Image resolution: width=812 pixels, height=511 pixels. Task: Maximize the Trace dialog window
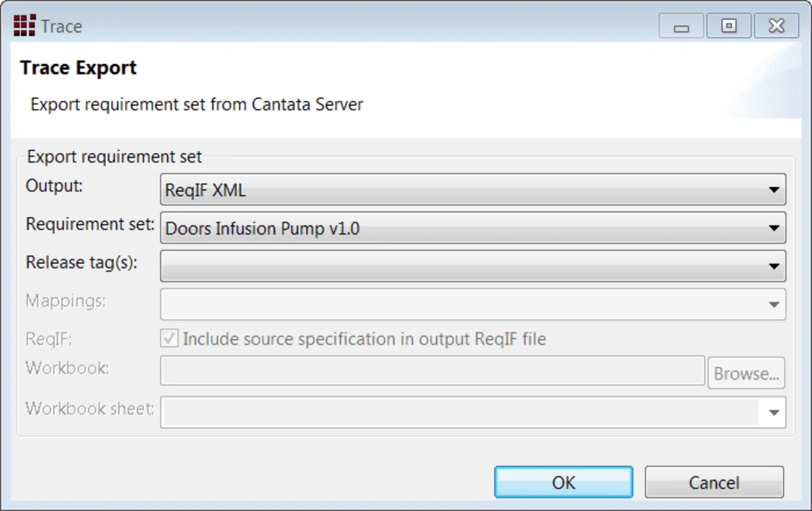729,27
